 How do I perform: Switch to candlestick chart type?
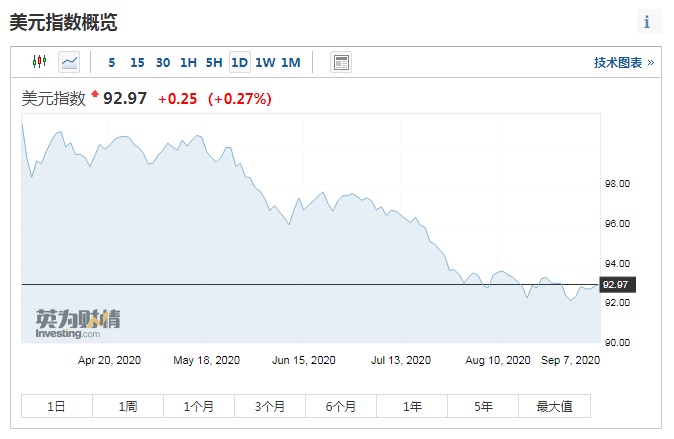(40, 62)
